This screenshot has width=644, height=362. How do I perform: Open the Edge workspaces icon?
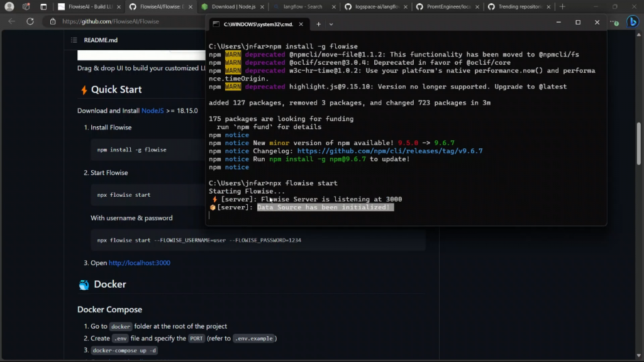pos(26,7)
